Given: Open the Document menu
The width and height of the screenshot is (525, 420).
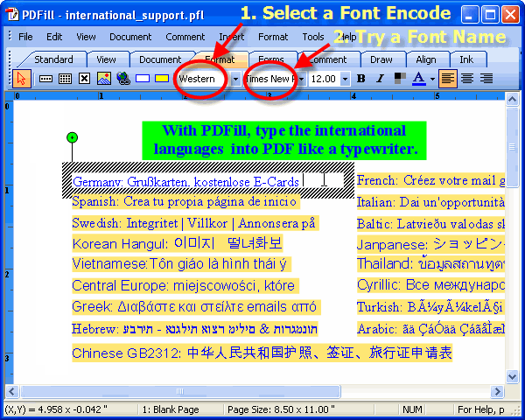Looking at the screenshot, I should coord(130,37).
